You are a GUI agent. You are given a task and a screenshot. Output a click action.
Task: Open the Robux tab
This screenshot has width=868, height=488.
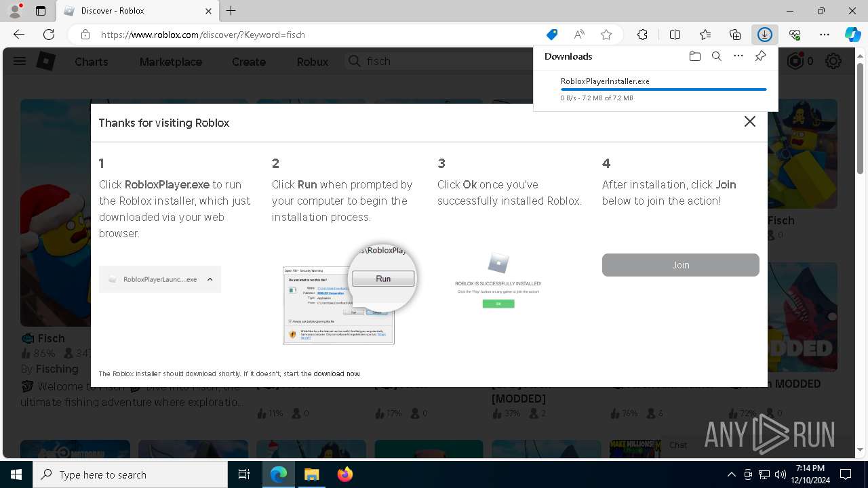[x=313, y=62]
